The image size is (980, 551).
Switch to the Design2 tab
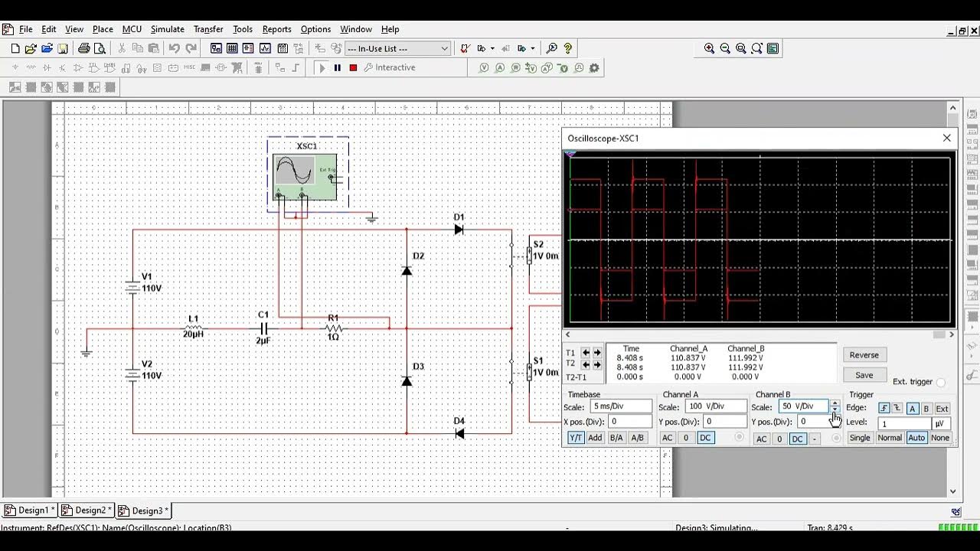pos(86,510)
